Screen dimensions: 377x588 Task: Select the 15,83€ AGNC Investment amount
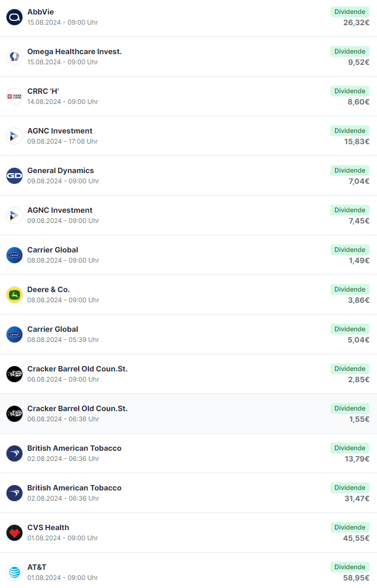point(357,142)
